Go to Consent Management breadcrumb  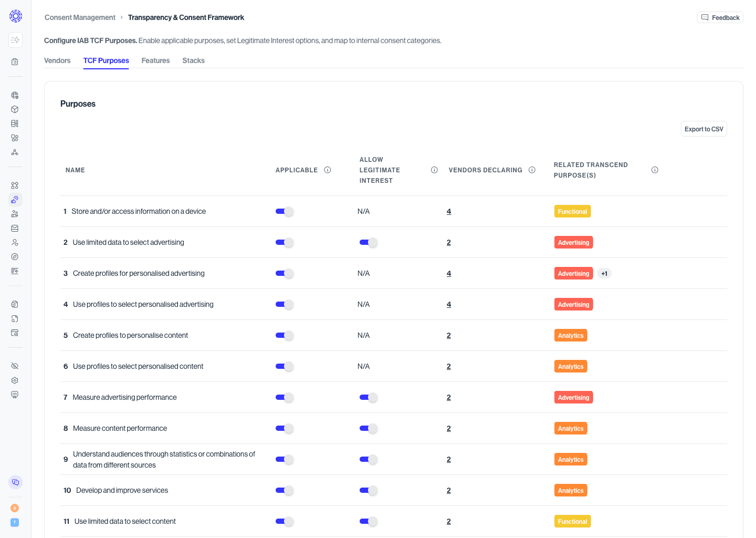coord(80,17)
